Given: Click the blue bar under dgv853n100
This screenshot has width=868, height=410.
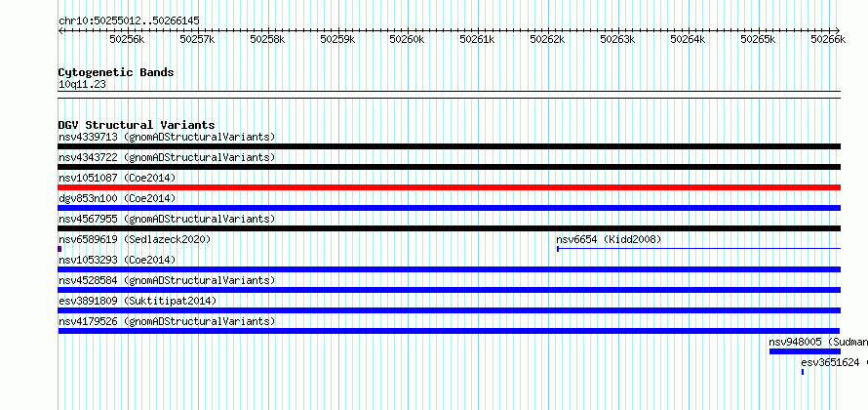Looking at the screenshot, I should pyautogui.click(x=449, y=208).
